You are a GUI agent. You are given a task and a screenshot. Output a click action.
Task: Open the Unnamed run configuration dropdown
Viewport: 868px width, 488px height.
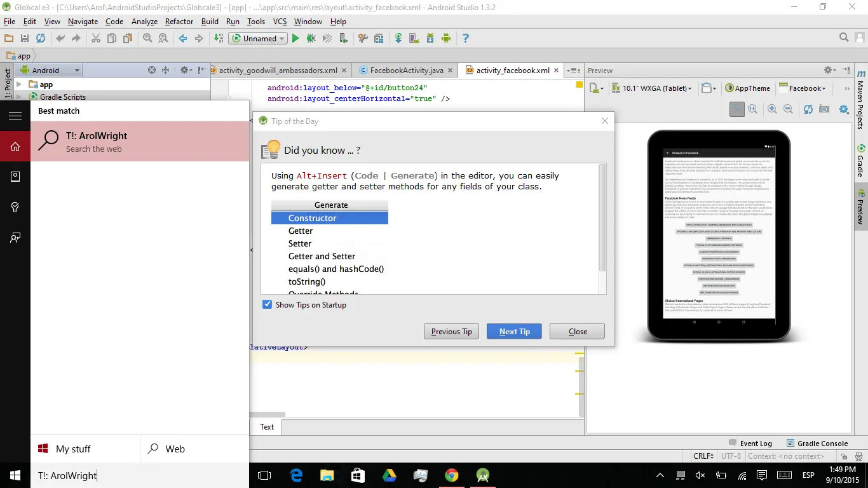click(x=257, y=39)
